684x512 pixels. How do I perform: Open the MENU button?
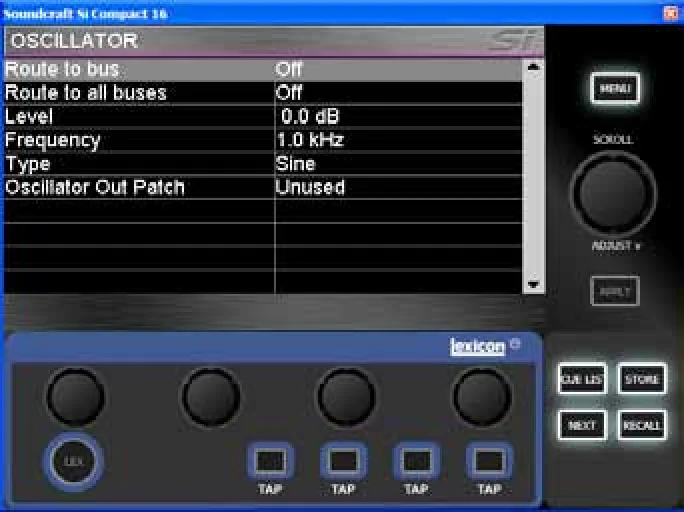pos(615,89)
